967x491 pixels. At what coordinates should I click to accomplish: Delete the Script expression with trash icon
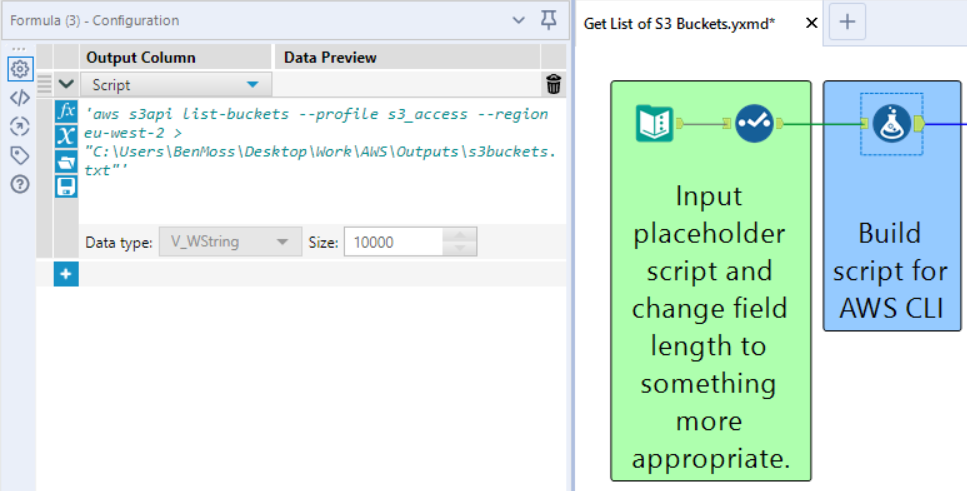point(553,85)
